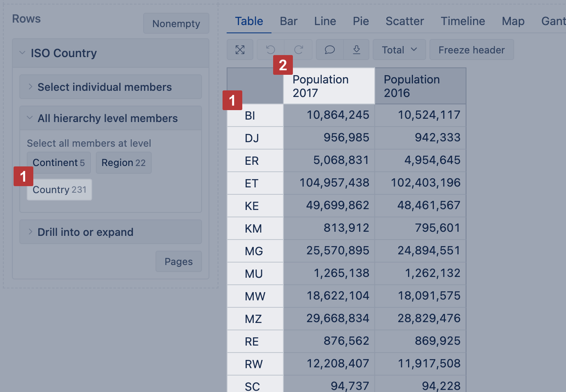Select the Country level button
566x392 pixels.
pos(60,190)
